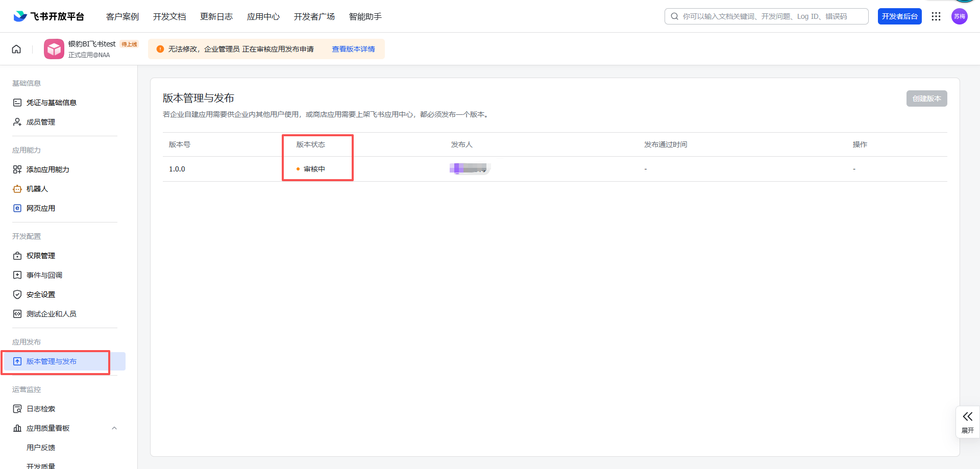Open 用户反馈 sub-item in sidebar
The height and width of the screenshot is (469, 980).
tap(41, 448)
